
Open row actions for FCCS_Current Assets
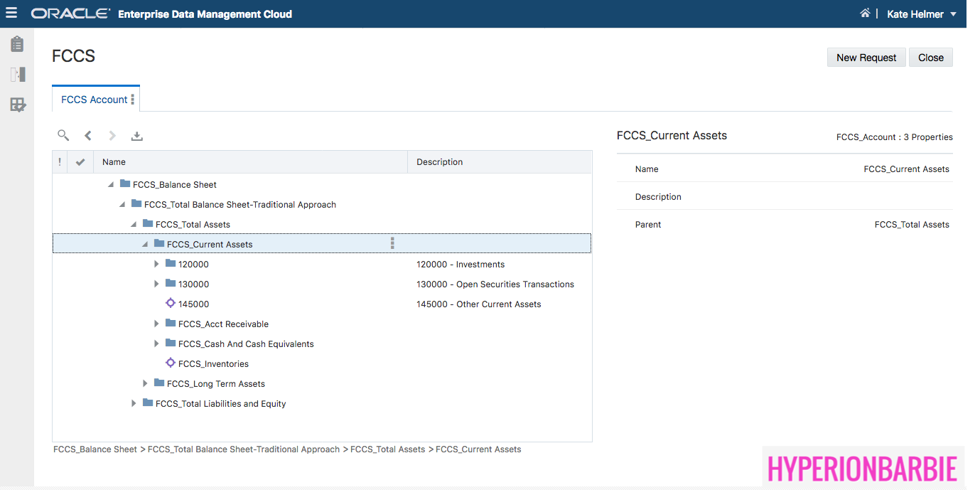click(x=392, y=244)
